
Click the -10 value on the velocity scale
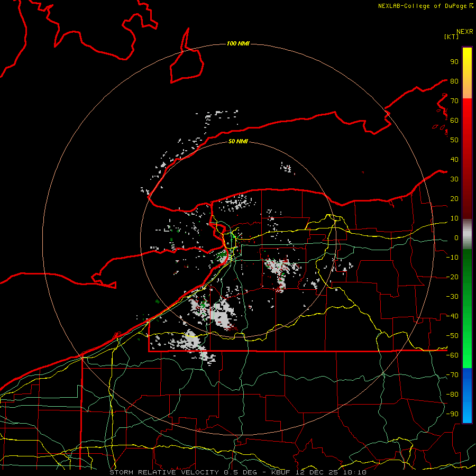(452, 258)
